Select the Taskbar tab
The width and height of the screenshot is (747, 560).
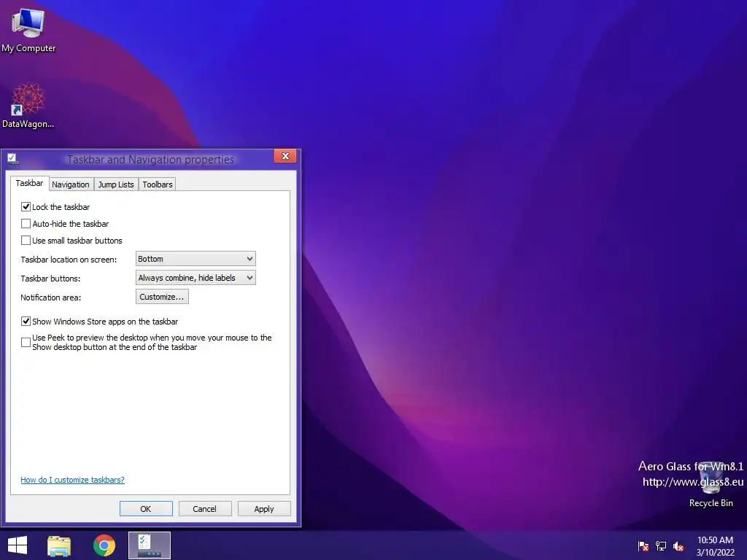29,183
